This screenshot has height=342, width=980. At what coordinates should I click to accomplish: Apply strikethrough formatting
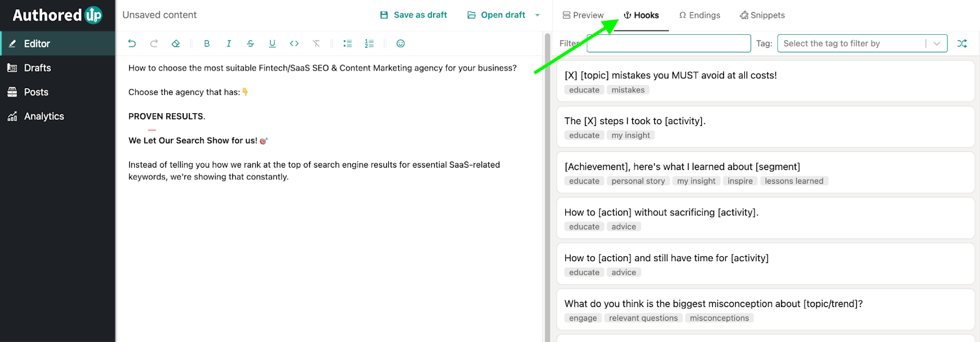251,43
